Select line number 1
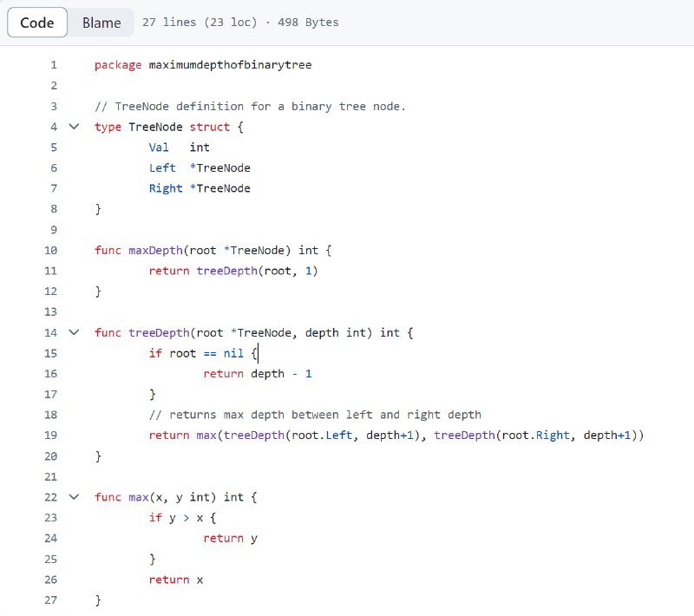This screenshot has width=694, height=616. [54, 65]
